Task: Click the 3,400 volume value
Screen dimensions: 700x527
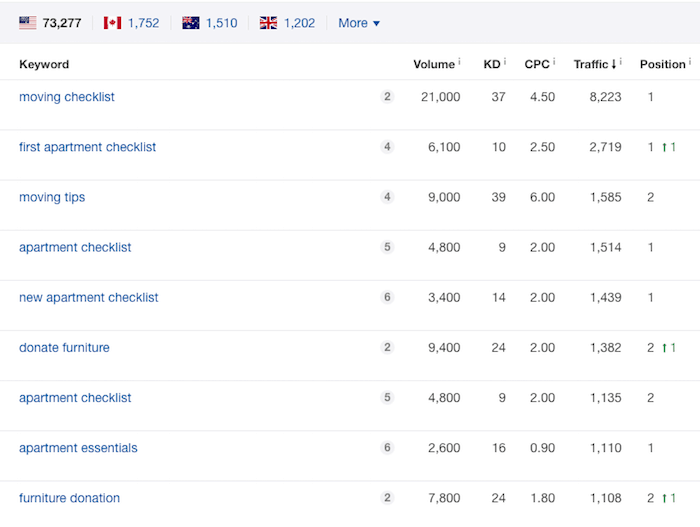Action: (x=444, y=297)
